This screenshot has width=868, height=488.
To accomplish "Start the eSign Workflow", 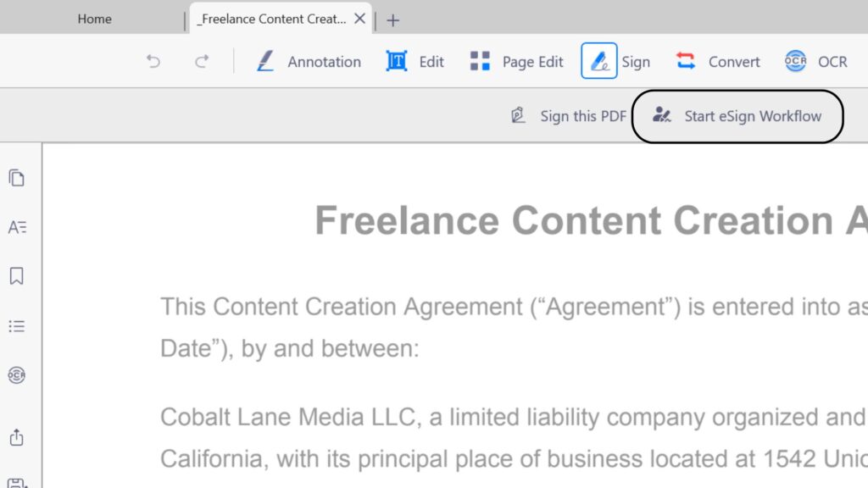I will (737, 116).
